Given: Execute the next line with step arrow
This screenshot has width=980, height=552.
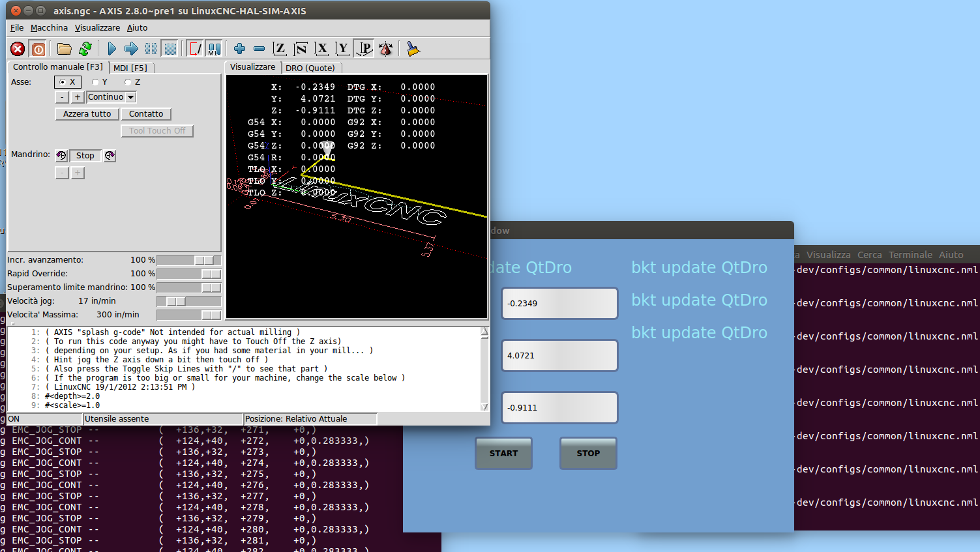Looking at the screenshot, I should tap(131, 49).
